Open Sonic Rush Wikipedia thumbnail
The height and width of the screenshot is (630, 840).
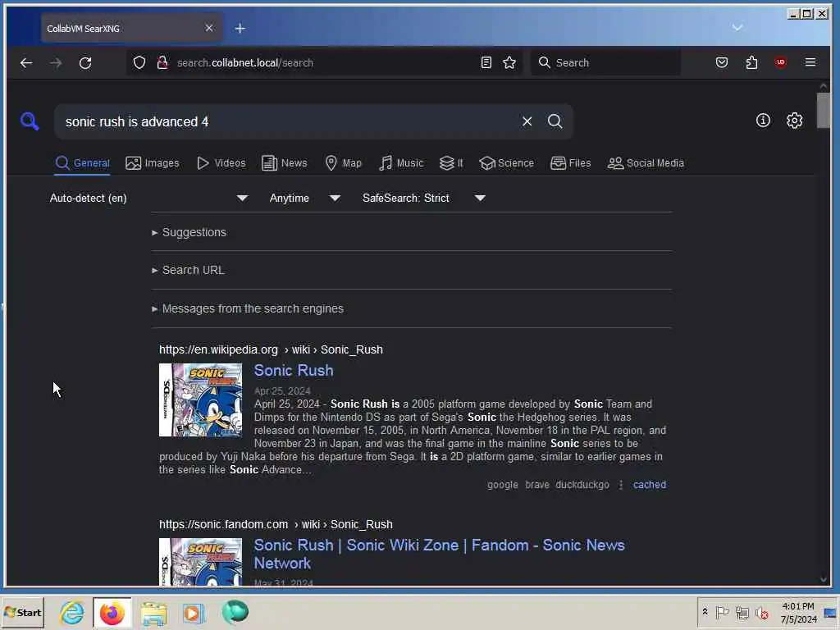(x=200, y=399)
